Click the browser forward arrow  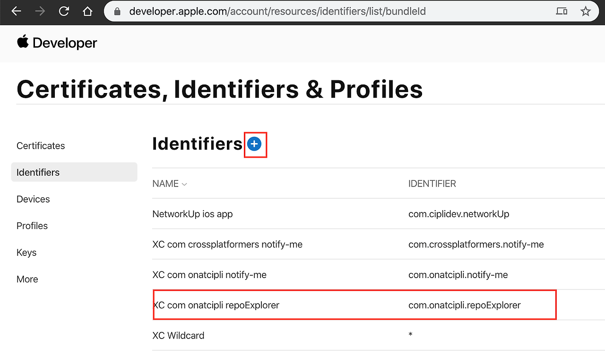pyautogui.click(x=40, y=11)
